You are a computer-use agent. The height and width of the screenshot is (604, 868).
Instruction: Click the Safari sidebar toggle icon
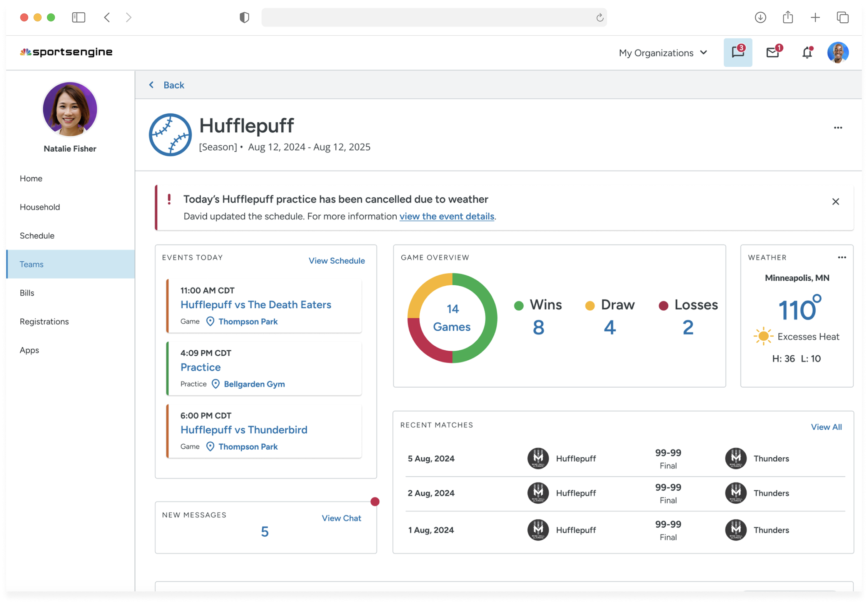click(78, 17)
